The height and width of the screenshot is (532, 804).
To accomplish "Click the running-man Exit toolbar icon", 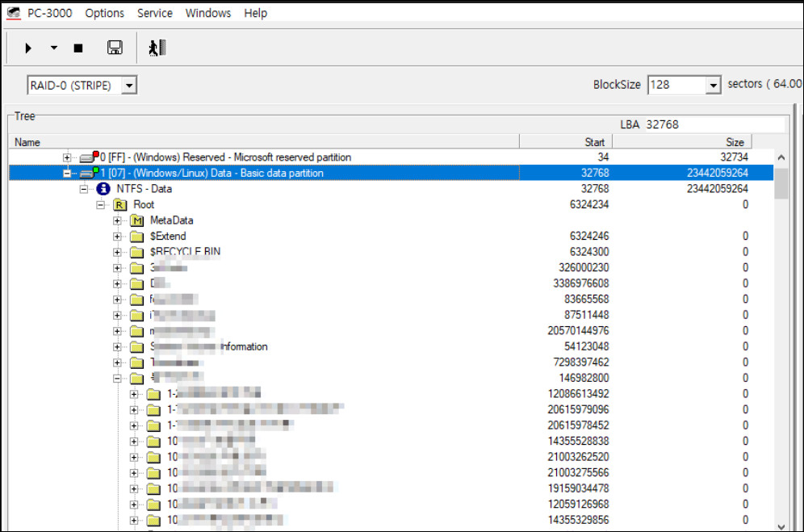I will pos(157,48).
